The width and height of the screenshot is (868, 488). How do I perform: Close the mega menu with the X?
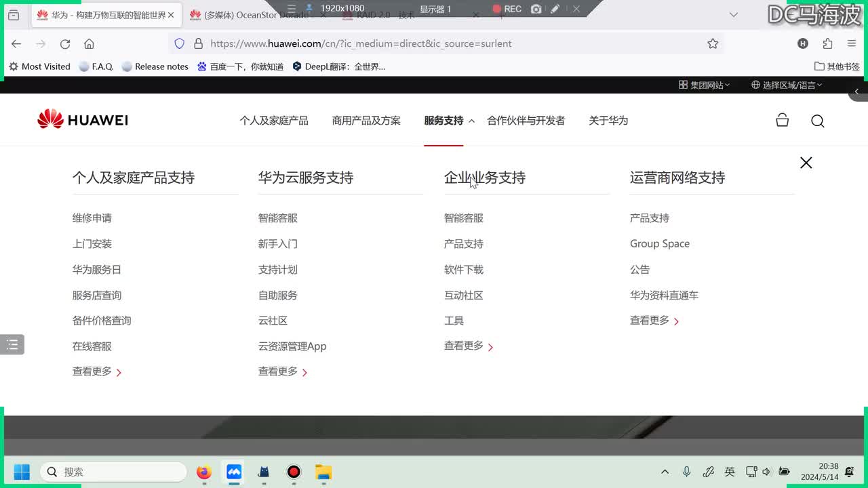[806, 163]
